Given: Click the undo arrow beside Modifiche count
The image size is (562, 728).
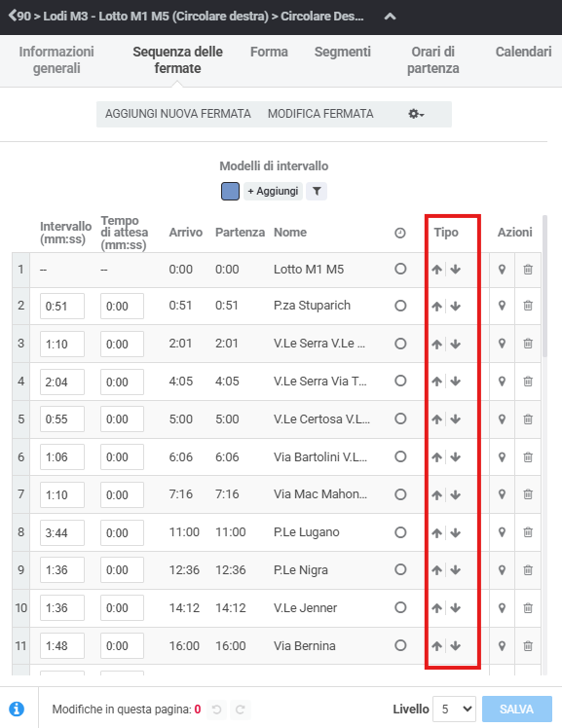Looking at the screenshot, I should click(216, 710).
